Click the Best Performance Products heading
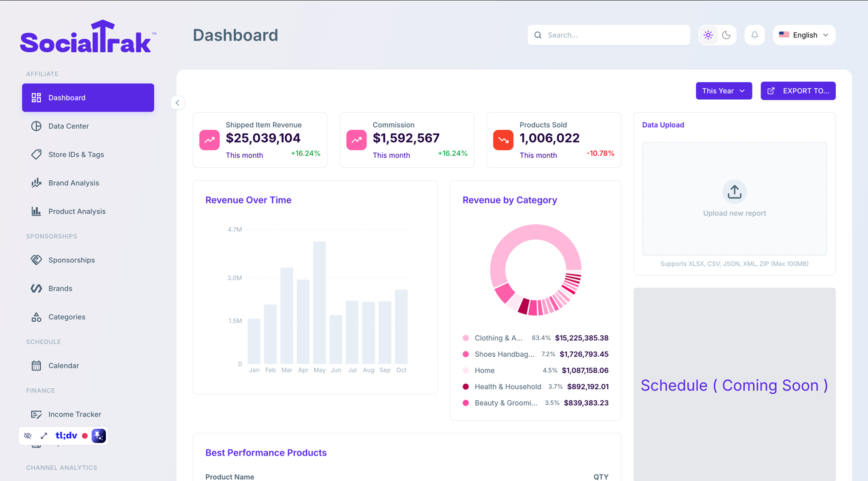The height and width of the screenshot is (481, 868). click(266, 453)
